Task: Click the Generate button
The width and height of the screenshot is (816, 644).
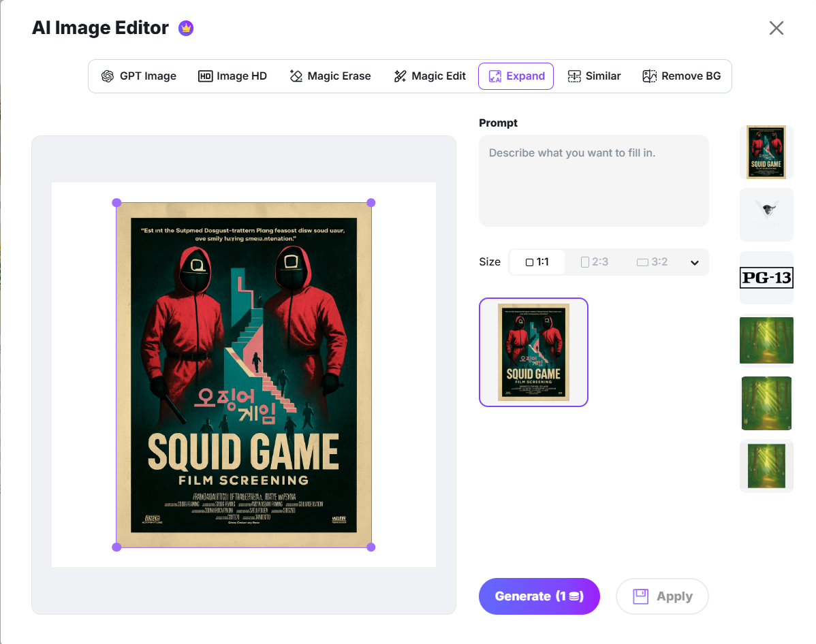Action: [539, 596]
